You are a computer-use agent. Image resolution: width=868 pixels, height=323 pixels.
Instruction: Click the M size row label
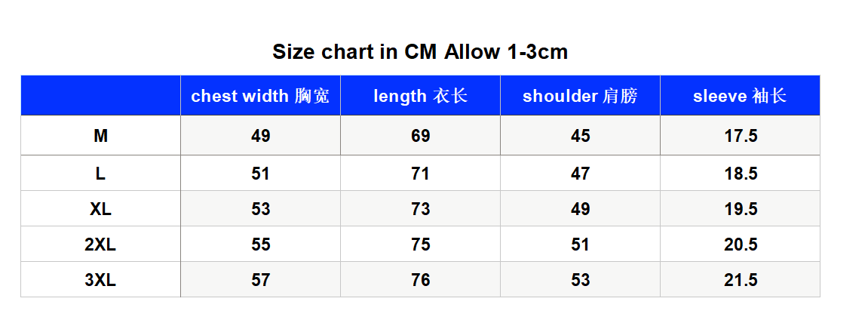click(101, 136)
